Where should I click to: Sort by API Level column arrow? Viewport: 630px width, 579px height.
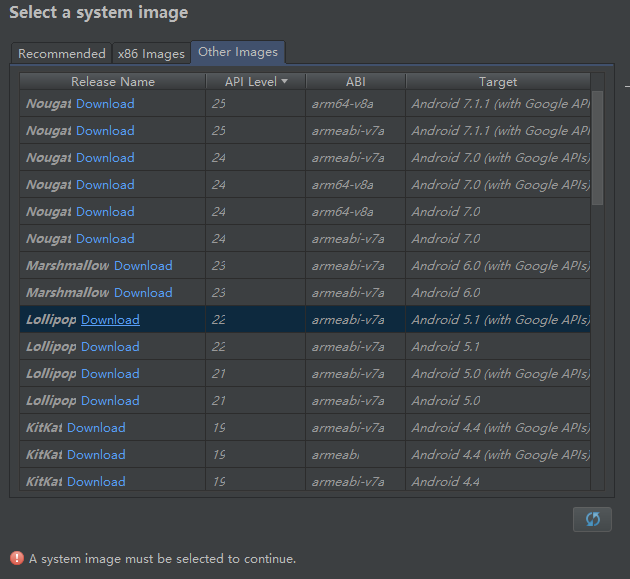point(284,81)
